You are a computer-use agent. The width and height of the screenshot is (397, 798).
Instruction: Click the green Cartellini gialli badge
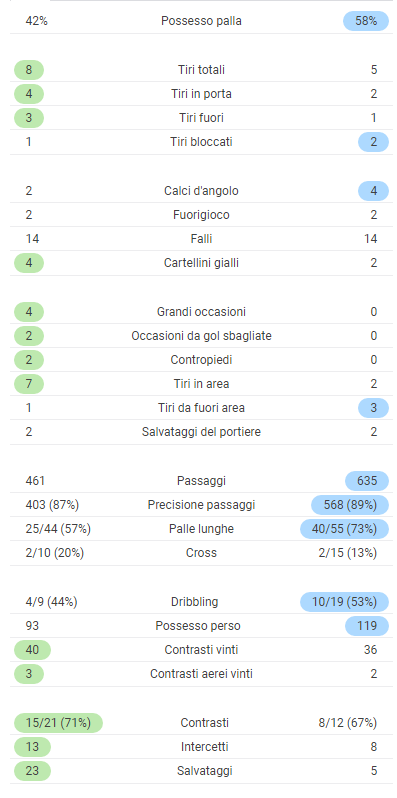coord(29,263)
